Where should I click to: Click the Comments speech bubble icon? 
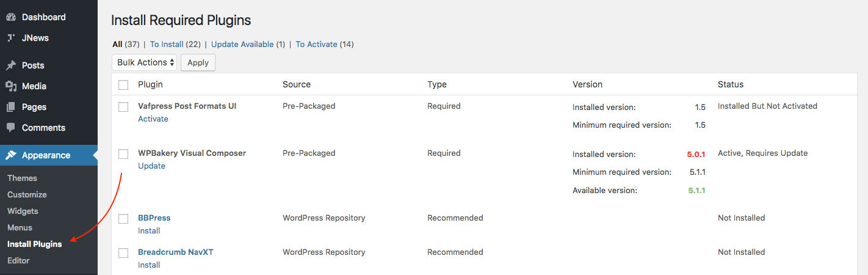tap(11, 128)
